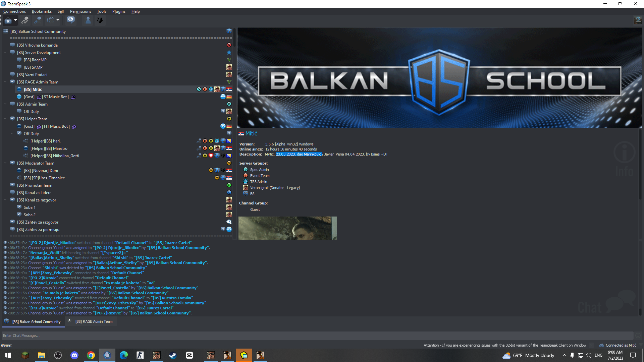Viewport: 644px width, 362px height.
Task: Click the Balkan School banner image
Action: click(439, 78)
